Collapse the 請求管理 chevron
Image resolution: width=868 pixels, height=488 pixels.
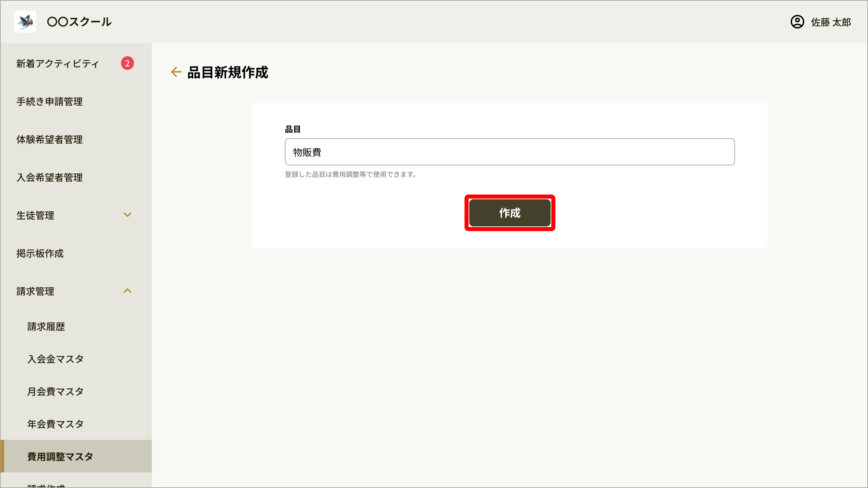127,291
